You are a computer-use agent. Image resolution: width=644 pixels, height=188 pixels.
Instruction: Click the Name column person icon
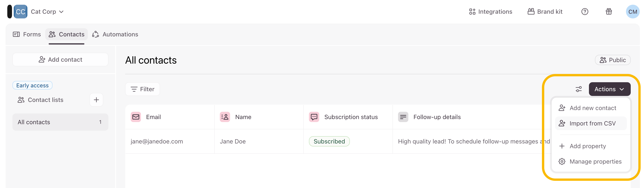pos(225,117)
